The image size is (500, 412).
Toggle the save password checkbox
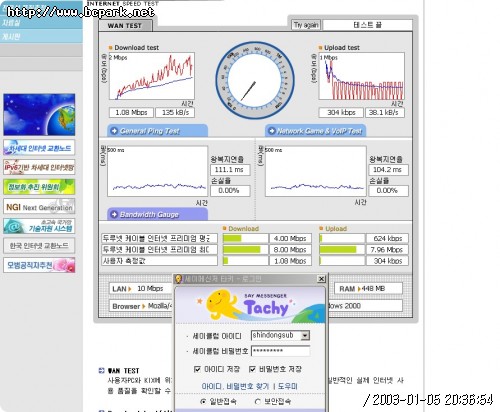pos(253,369)
